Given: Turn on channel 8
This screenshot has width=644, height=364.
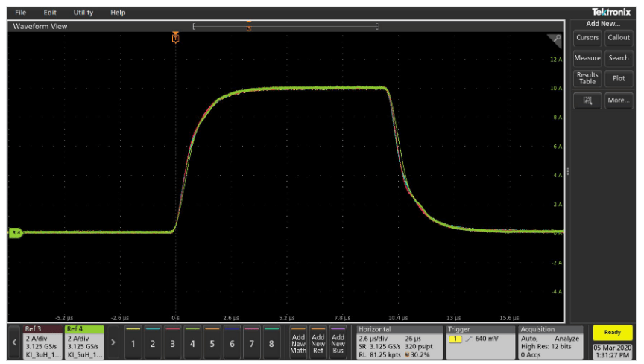Looking at the screenshot, I should coord(271,342).
